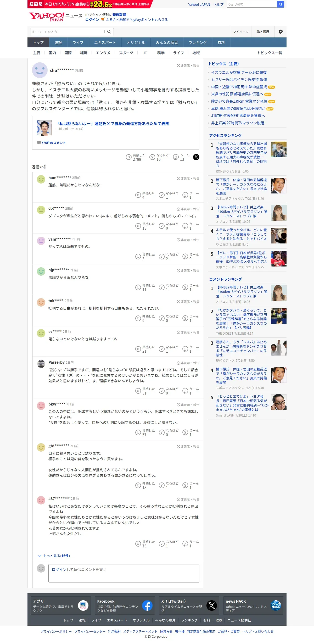
Task: Click なるほど on cb7's reply
Action: 162,226
